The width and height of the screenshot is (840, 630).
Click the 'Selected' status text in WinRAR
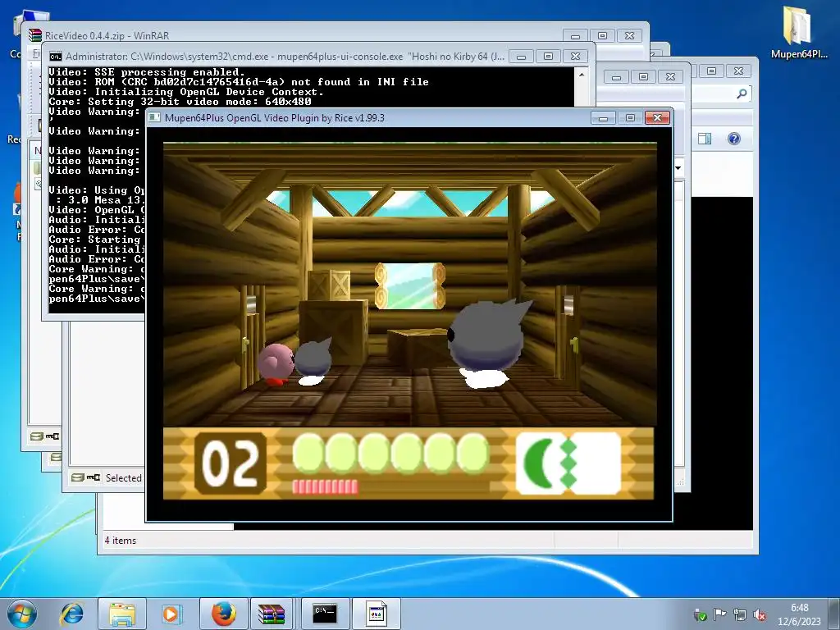coord(123,478)
